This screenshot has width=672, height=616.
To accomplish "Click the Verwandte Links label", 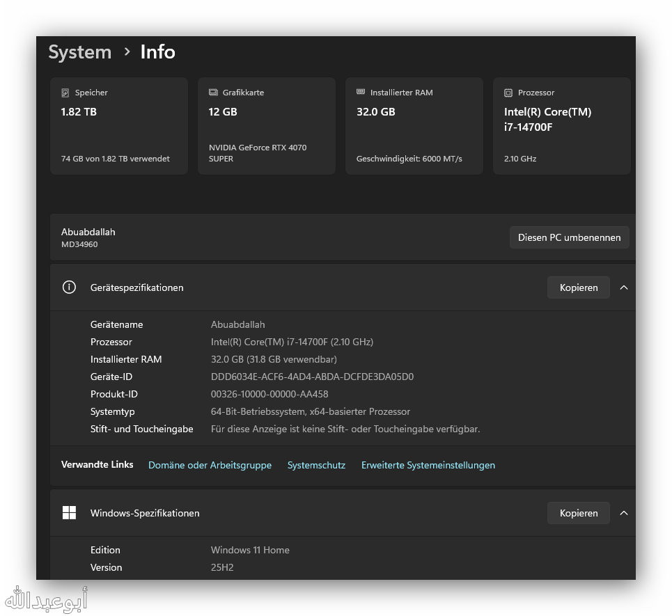I will [97, 464].
